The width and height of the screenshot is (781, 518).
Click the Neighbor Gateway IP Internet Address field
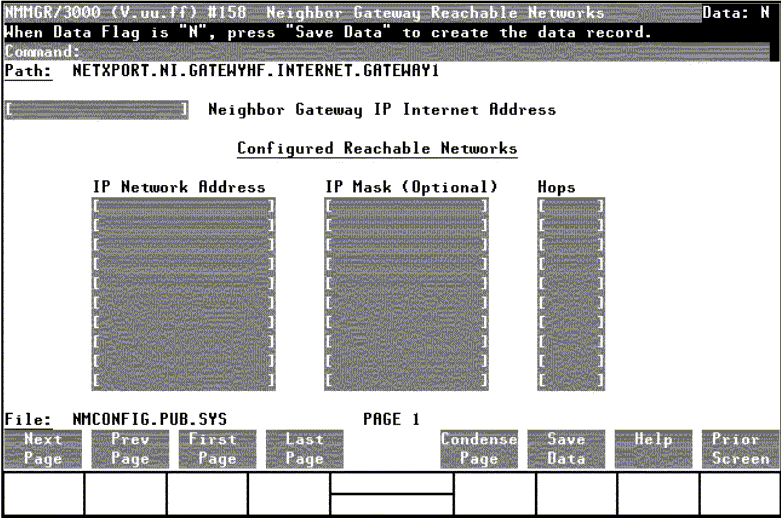[x=97, y=110]
